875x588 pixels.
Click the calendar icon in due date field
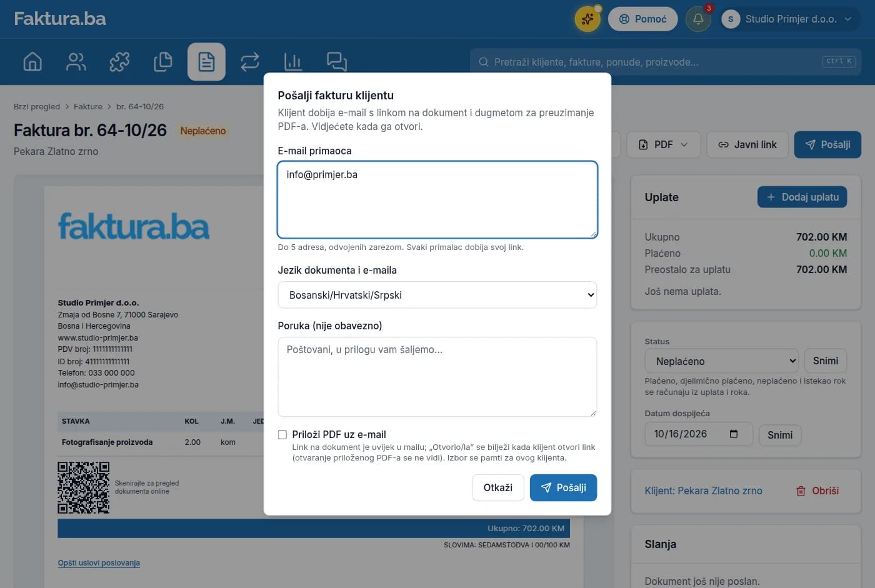734,434
